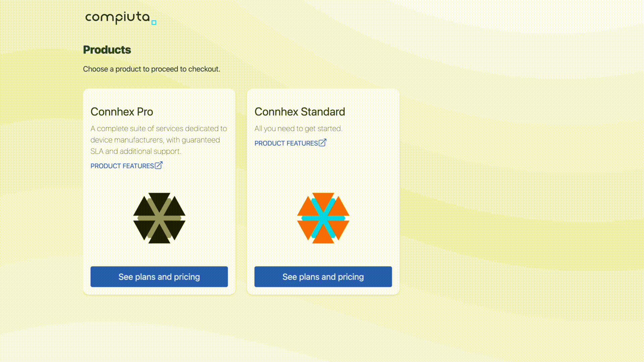Click See plans and pricing for Connhex Pro
644x362 pixels.
159,277
